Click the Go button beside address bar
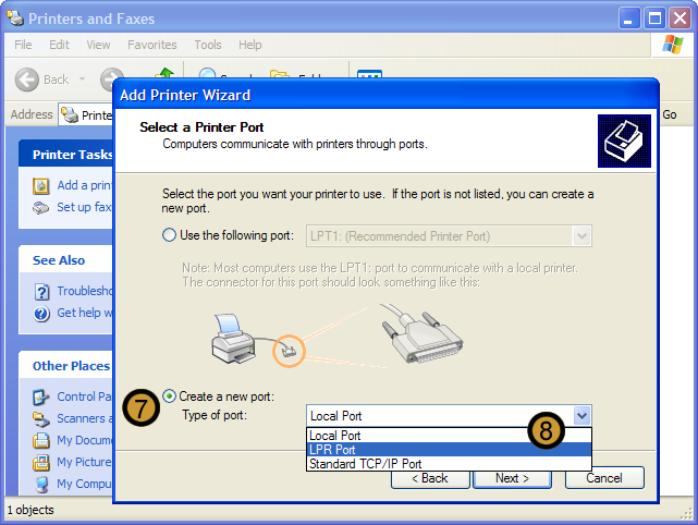 tap(670, 114)
